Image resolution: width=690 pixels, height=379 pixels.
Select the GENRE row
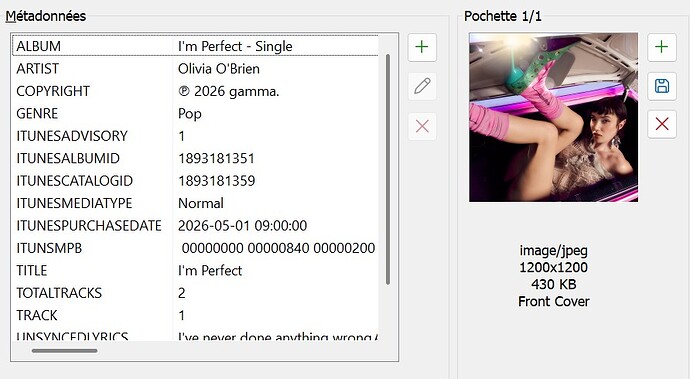195,114
